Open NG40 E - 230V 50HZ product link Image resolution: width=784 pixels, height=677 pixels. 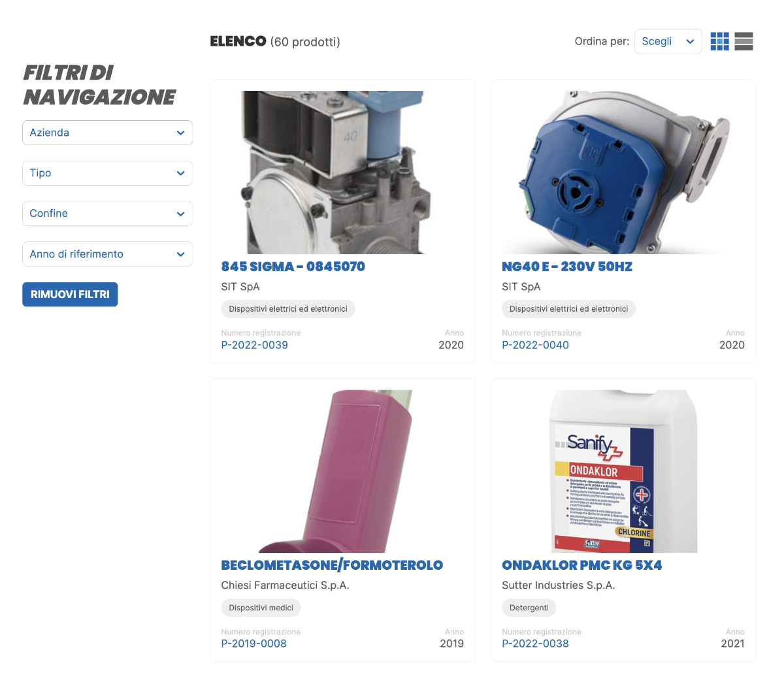[567, 267]
